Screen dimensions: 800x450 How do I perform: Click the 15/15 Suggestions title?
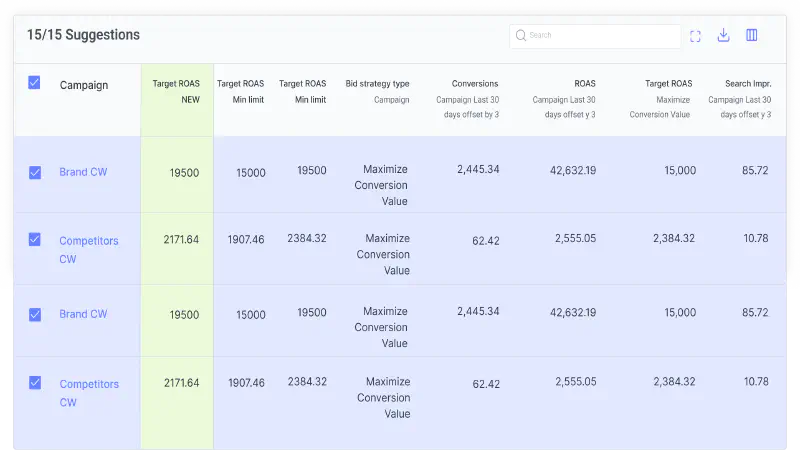[x=83, y=35]
